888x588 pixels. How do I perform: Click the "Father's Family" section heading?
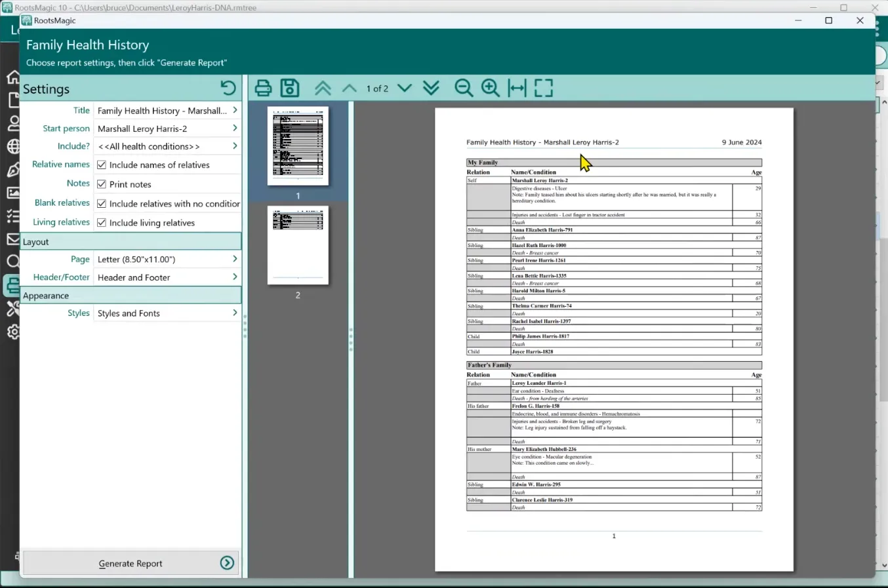tap(489, 365)
